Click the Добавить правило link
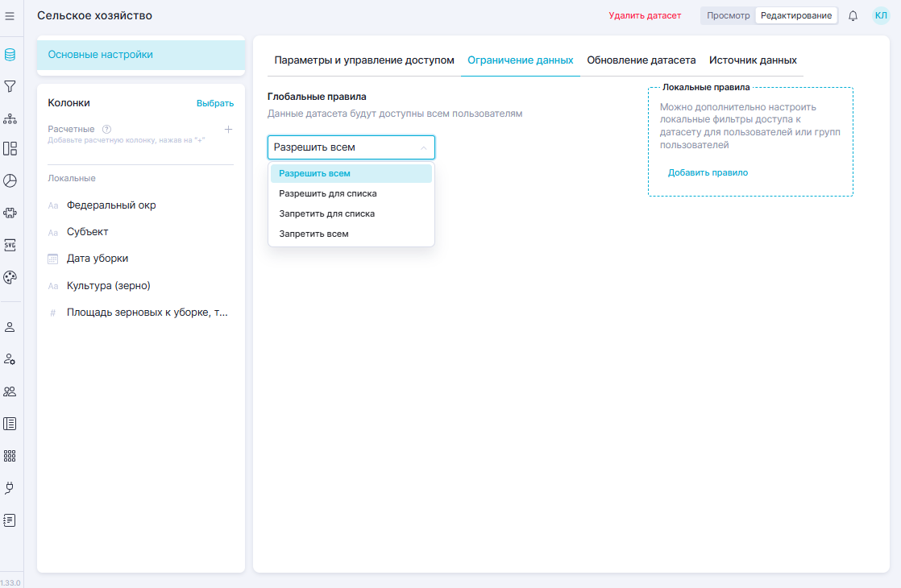 coord(708,172)
